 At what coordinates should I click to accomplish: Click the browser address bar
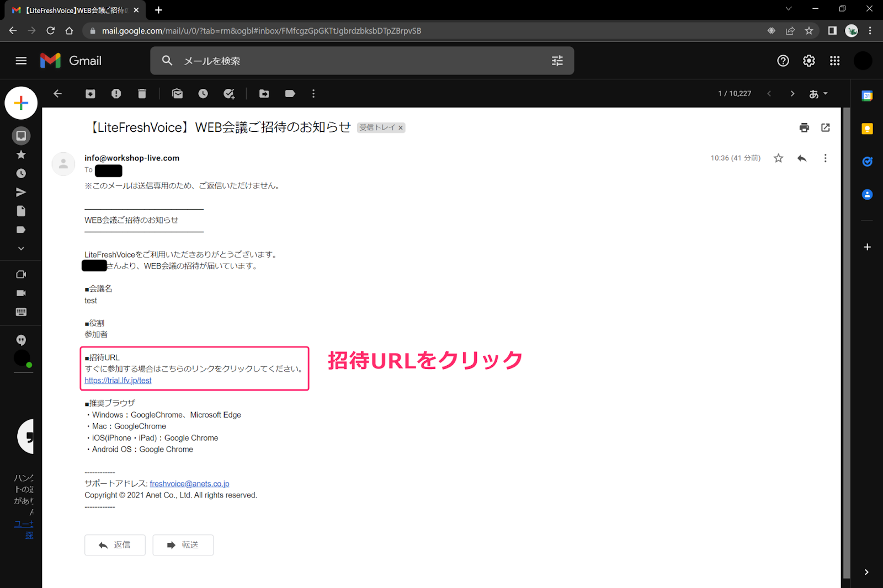point(425,30)
